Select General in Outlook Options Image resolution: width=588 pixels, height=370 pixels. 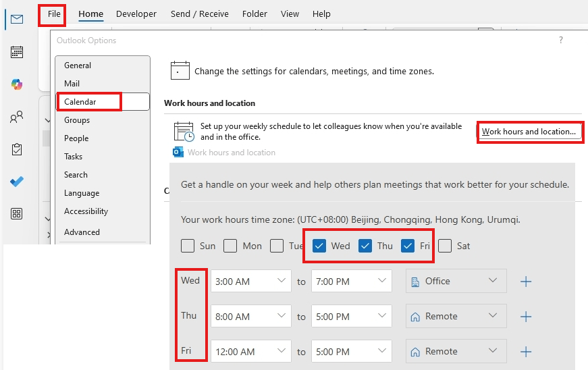tap(103, 65)
